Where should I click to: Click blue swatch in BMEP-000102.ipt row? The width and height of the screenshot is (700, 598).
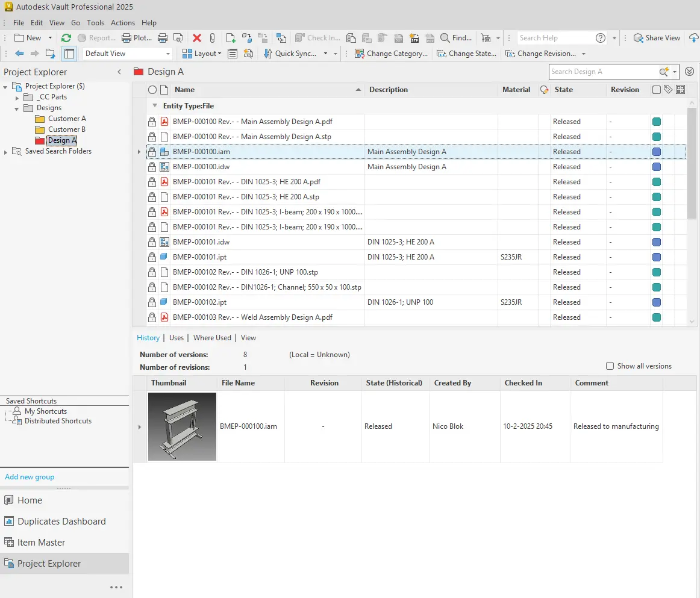pos(656,302)
